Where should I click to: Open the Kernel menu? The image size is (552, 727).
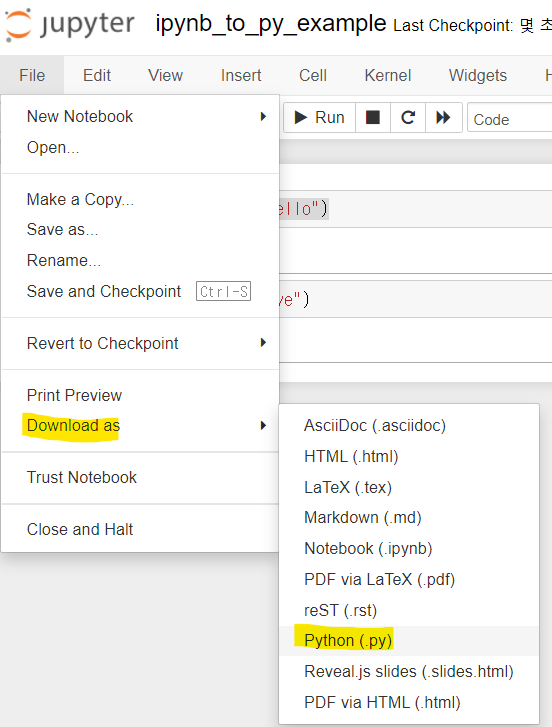click(x=388, y=75)
